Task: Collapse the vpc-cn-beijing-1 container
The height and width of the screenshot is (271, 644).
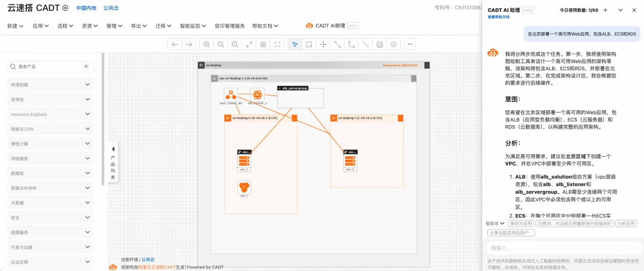Action: click(x=414, y=78)
